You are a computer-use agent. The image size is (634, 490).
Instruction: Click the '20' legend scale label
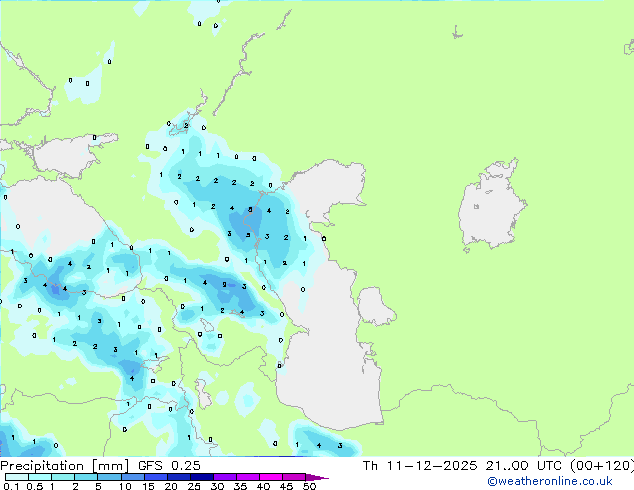coord(171,486)
